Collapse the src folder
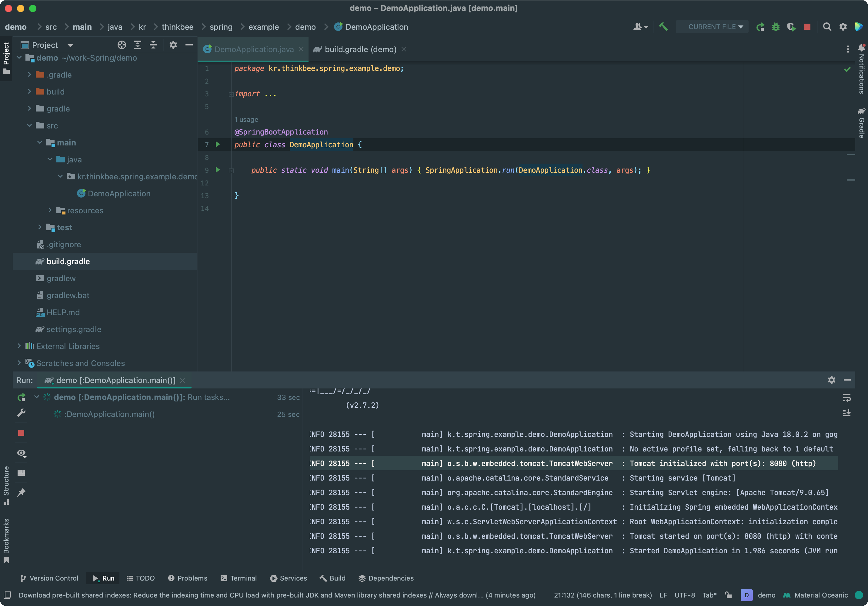The image size is (868, 606). point(29,125)
